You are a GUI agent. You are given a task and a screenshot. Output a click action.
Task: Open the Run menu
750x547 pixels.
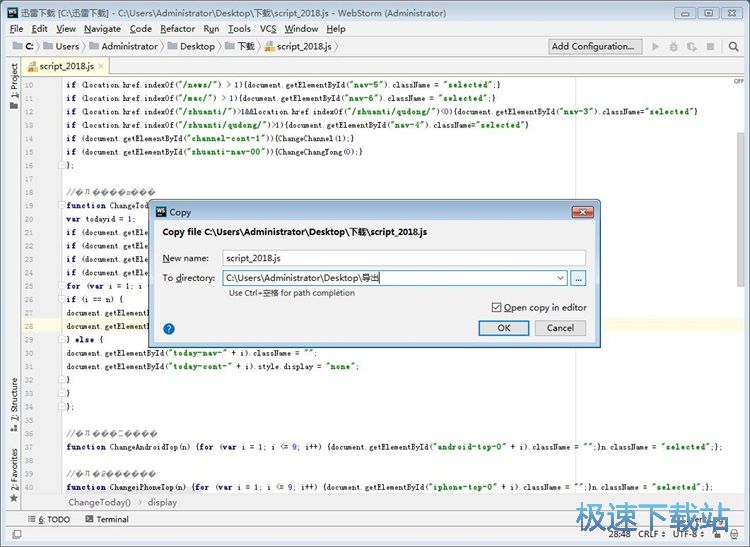tap(211, 29)
